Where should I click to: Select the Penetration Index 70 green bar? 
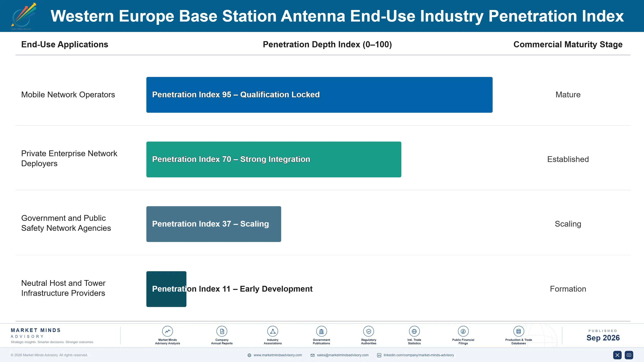(274, 159)
